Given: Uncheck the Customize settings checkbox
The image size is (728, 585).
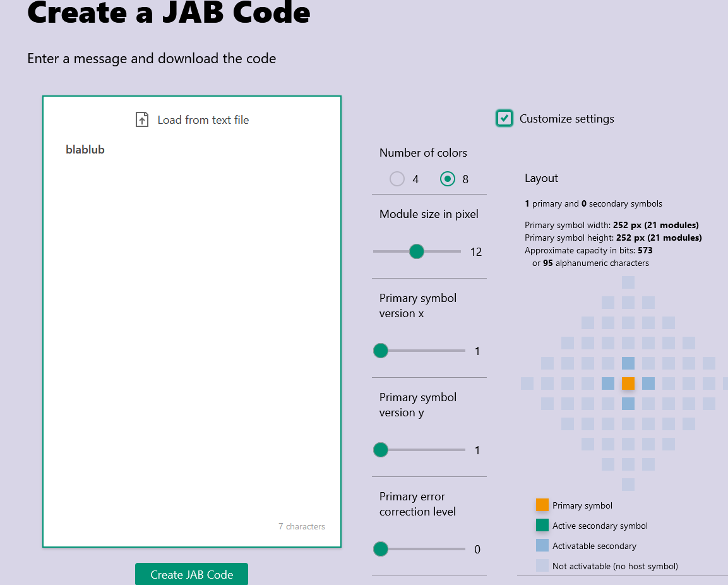Looking at the screenshot, I should (x=504, y=118).
